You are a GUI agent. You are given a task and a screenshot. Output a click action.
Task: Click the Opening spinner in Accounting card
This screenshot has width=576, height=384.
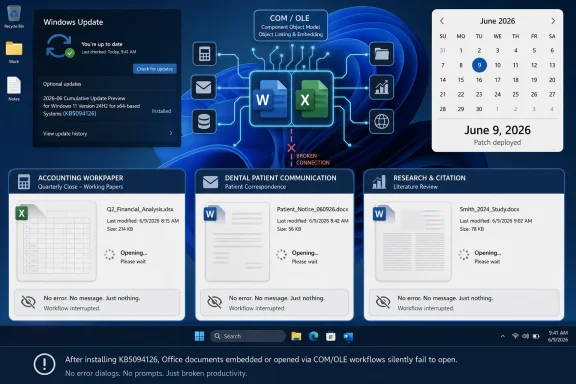[109, 254]
